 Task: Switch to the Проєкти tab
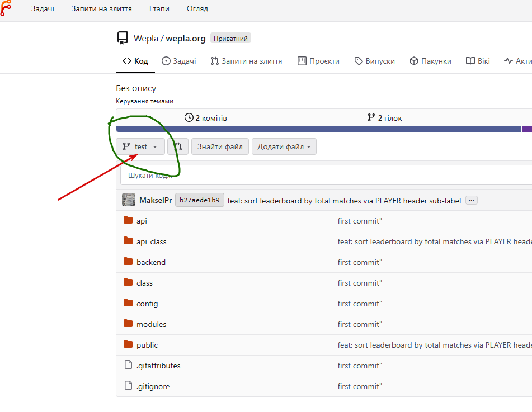[318, 61]
